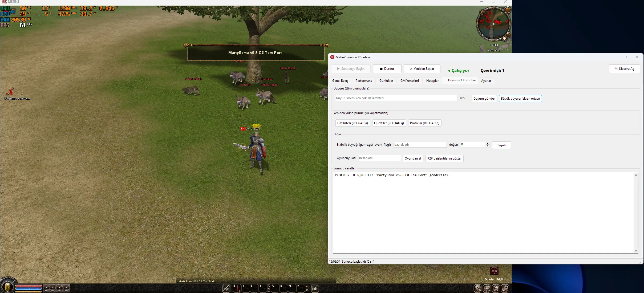Open the GM Yönetimi tab

tap(410, 81)
